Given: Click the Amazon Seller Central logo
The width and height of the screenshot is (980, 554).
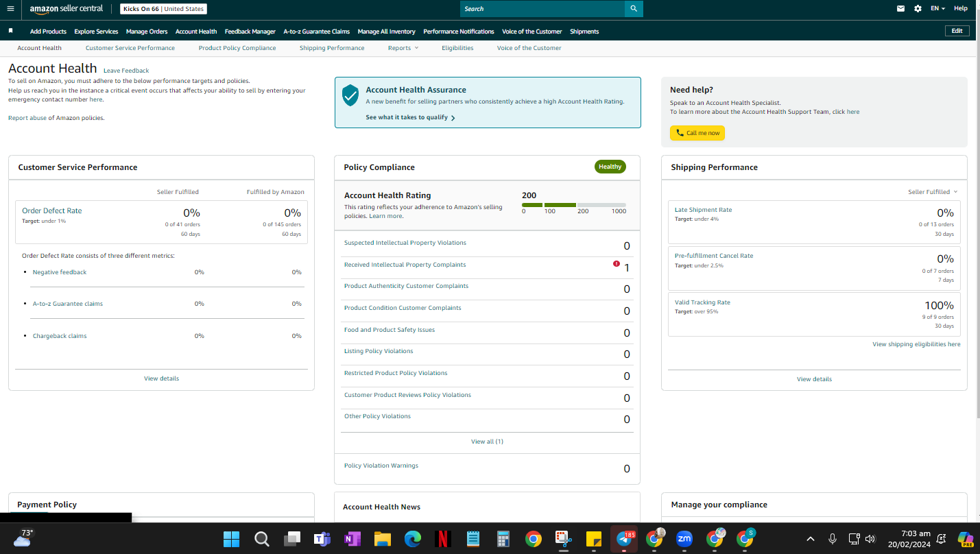Looking at the screenshot, I should [x=66, y=9].
